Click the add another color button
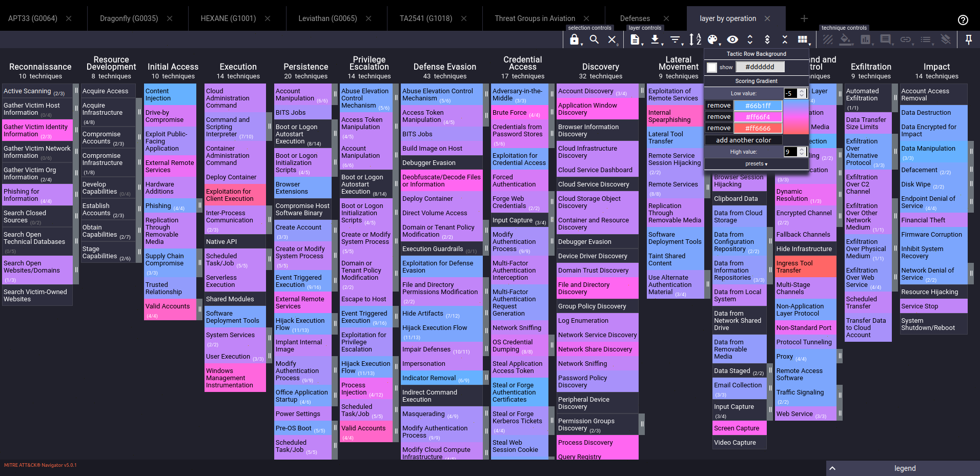Screen dimensions: 980x476 click(x=743, y=140)
